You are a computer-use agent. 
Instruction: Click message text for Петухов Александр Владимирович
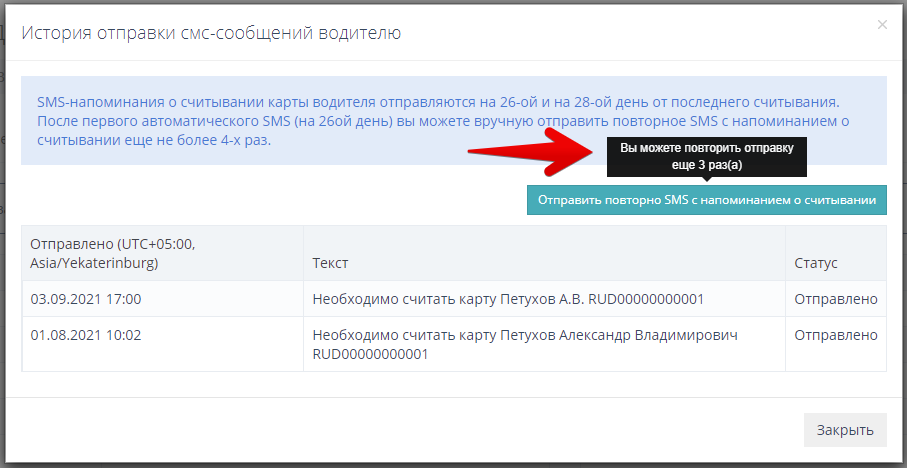click(x=525, y=335)
